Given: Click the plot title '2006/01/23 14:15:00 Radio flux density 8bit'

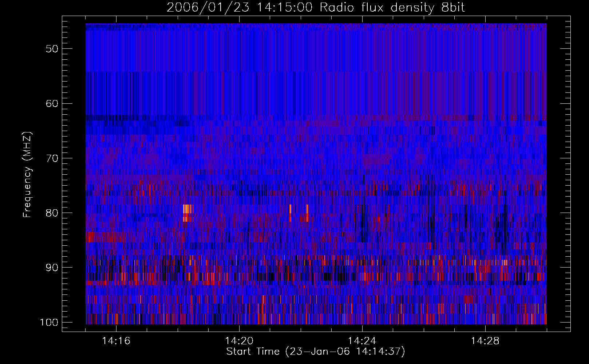Looking at the screenshot, I should click(316, 8).
